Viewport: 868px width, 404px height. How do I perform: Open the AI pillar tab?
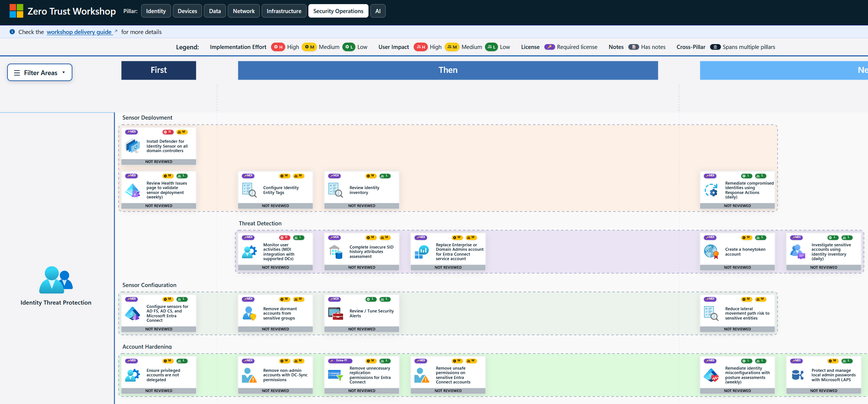pos(377,11)
